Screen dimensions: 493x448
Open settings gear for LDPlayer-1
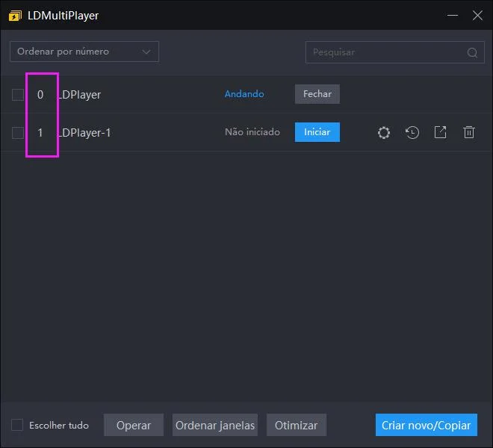click(384, 132)
